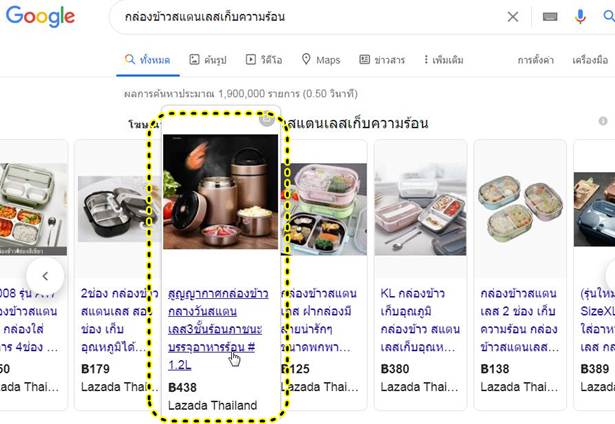Click the search results count text

[x=241, y=94]
